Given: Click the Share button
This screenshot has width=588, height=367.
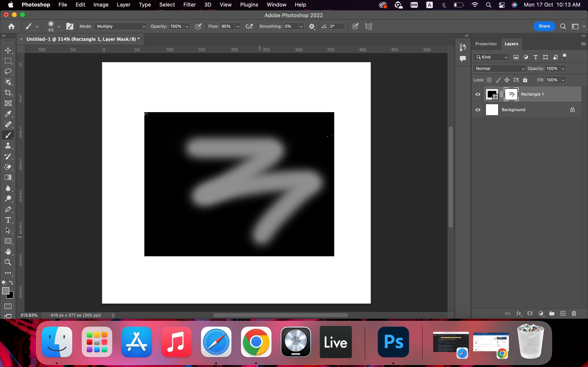Looking at the screenshot, I should (544, 26).
